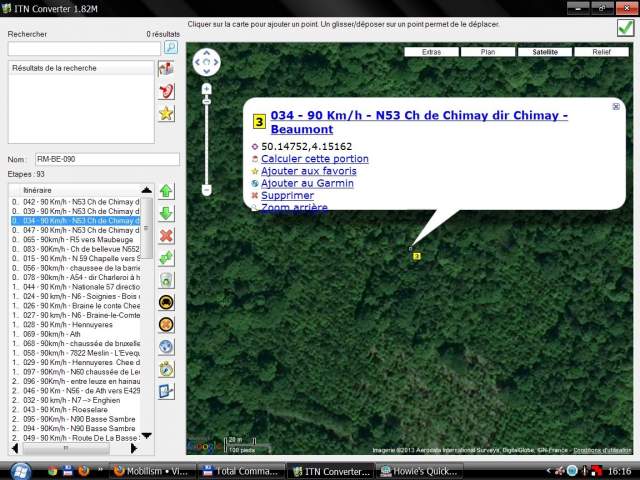This screenshot has height=480, width=640.
Task: Click the map zoom-in plus button
Action: point(206,89)
